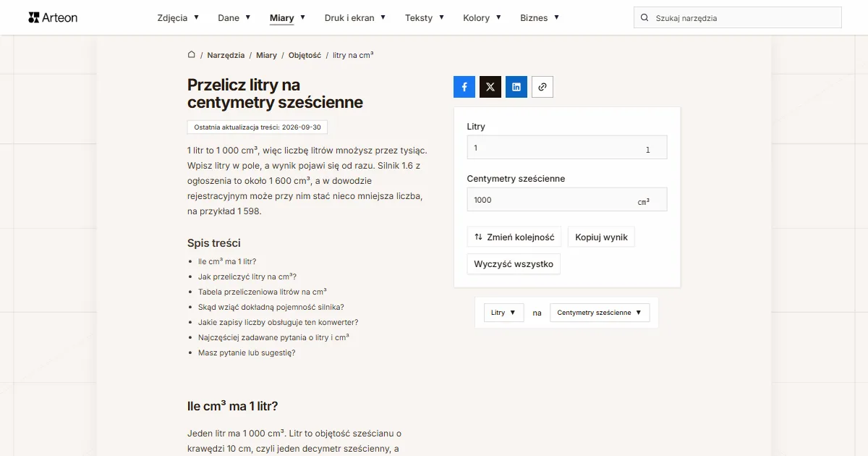Focus the Centymetry sześcienne output field
This screenshot has width=868, height=456.
coord(567,200)
